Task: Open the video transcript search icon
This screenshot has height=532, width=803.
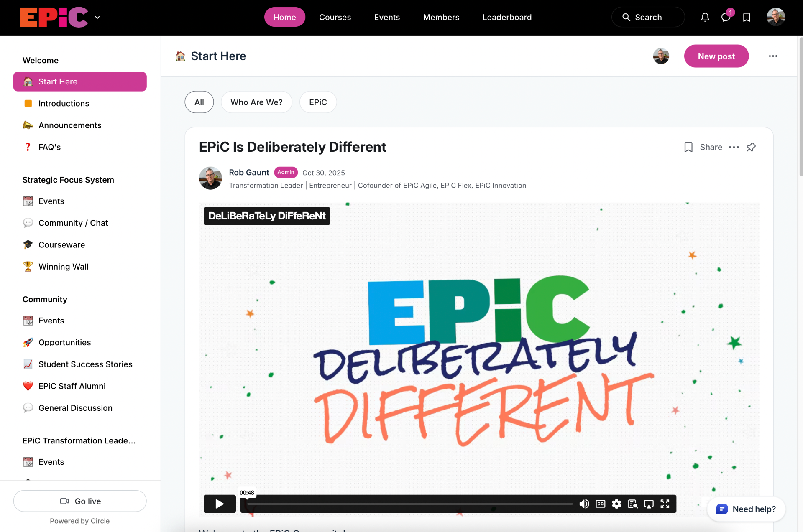Action: [x=633, y=504]
